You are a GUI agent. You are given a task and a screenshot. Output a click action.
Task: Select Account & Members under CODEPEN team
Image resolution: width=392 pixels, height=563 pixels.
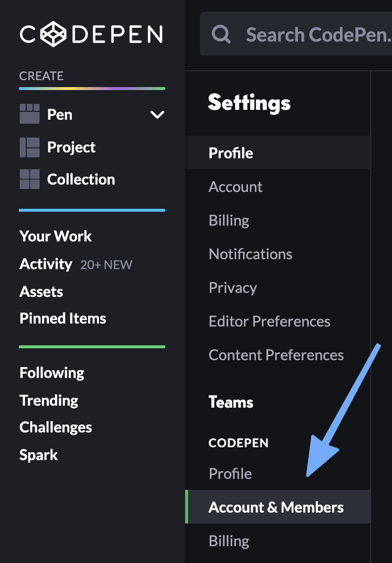[276, 507]
